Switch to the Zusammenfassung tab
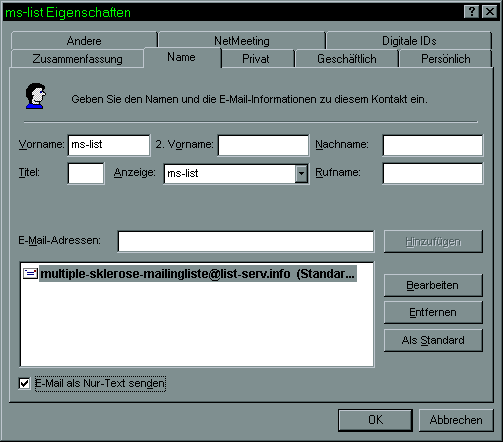The width and height of the screenshot is (503, 442). pyautogui.click(x=77, y=59)
